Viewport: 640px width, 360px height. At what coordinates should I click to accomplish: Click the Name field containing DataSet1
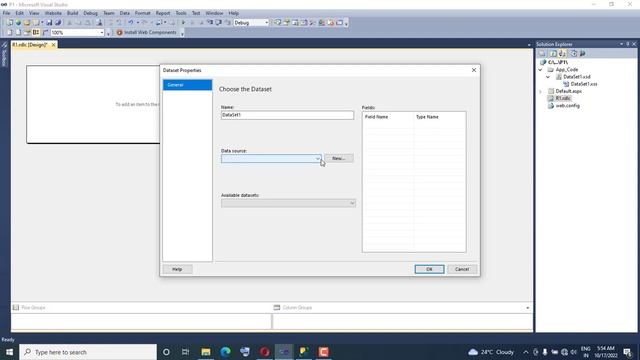coord(287,115)
